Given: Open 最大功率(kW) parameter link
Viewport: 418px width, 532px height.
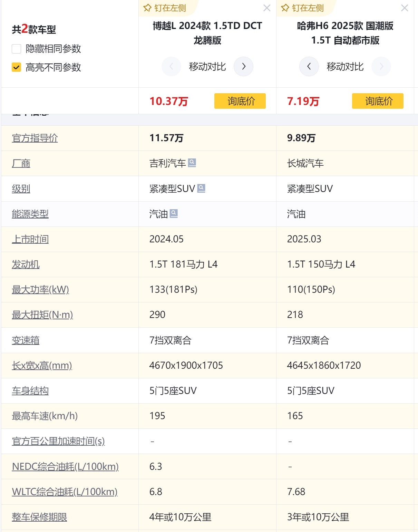Looking at the screenshot, I should tap(41, 290).
